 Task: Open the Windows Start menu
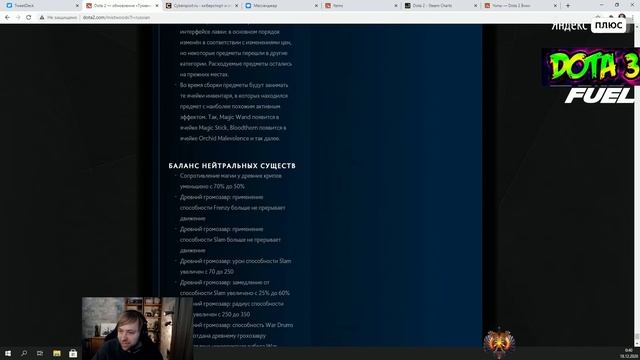pos(8,353)
